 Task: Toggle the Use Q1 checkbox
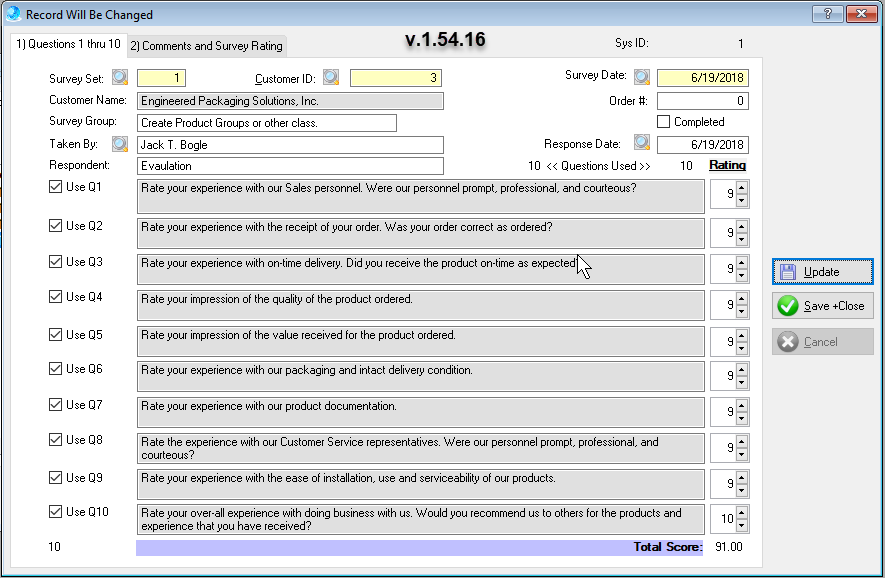click(55, 187)
